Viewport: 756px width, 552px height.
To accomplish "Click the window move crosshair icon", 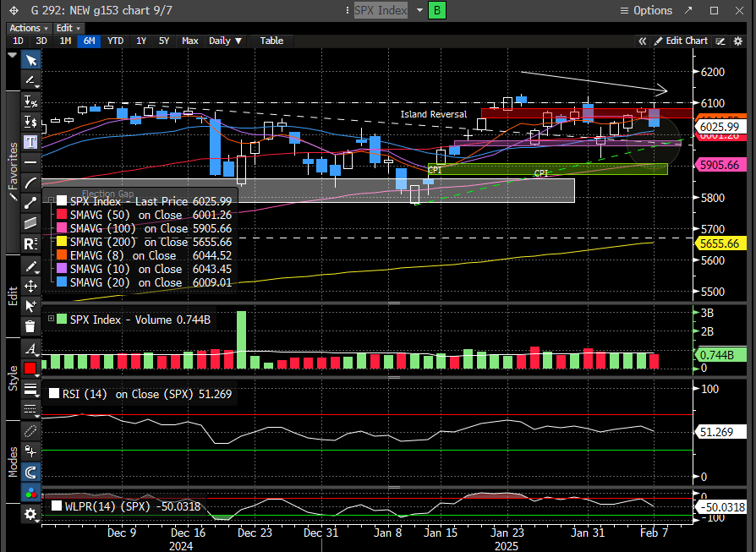I will (14, 10).
